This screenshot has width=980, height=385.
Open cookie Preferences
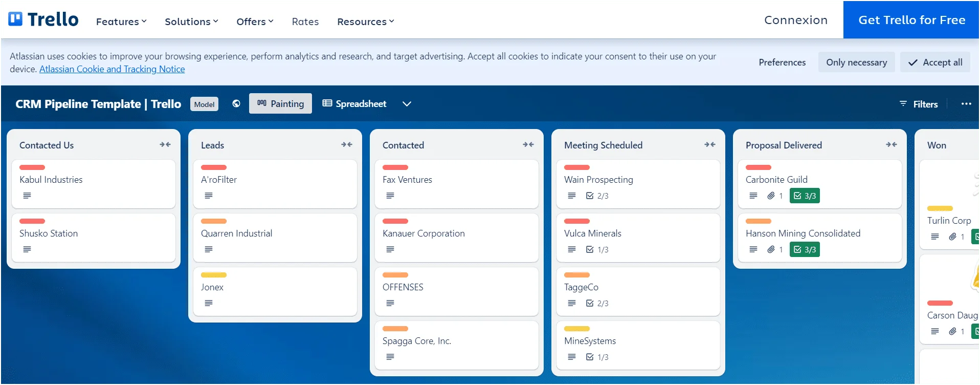tap(782, 62)
